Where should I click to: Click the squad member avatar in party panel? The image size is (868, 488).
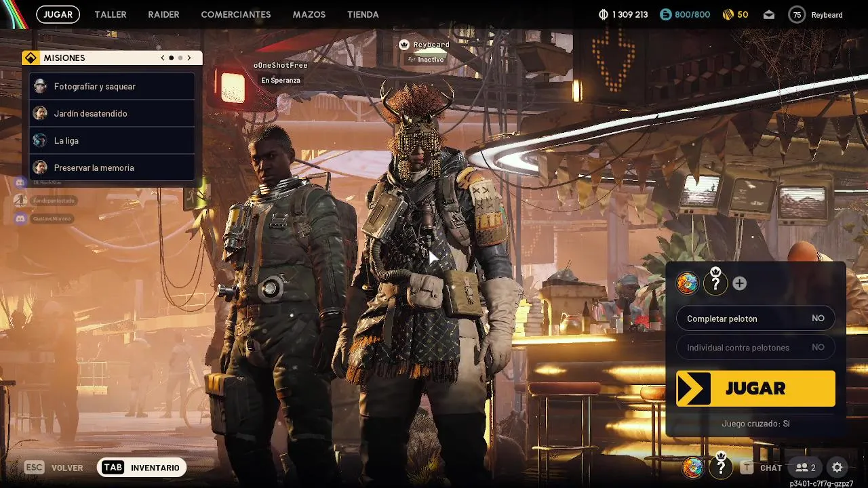tap(688, 283)
